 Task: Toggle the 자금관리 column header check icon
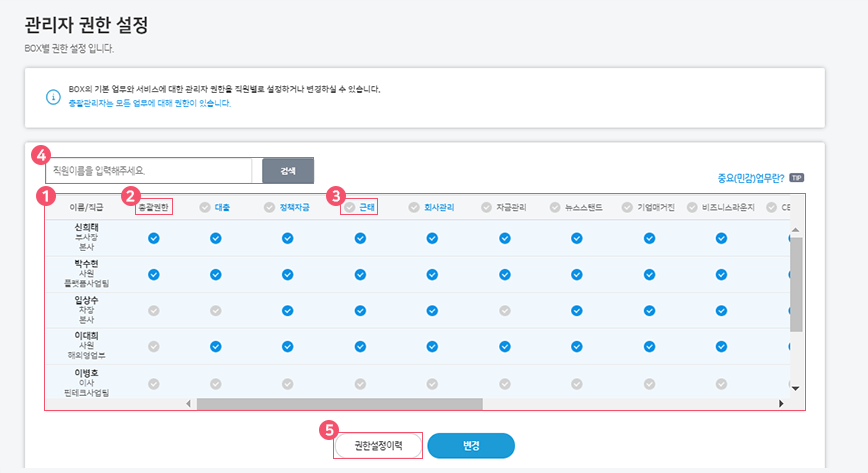coord(486,207)
